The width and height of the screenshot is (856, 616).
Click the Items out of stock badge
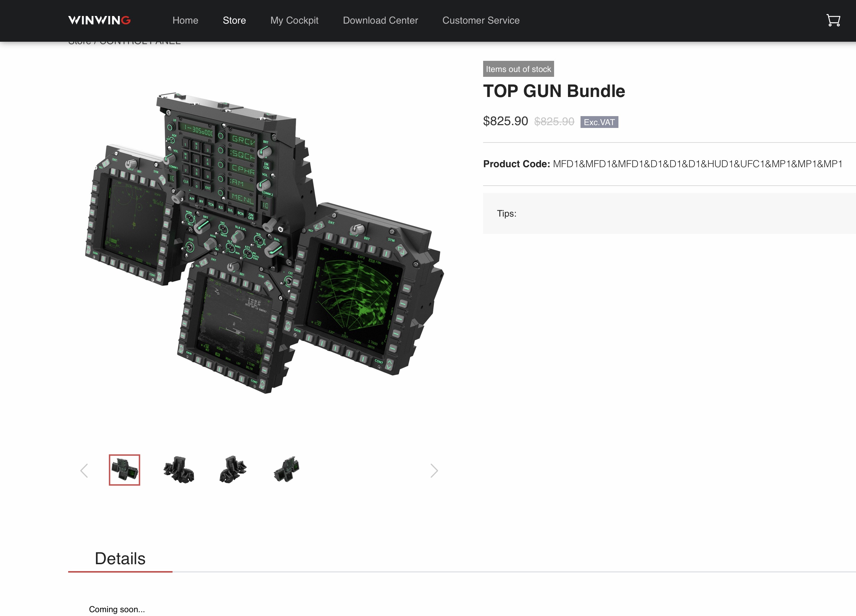(x=518, y=69)
